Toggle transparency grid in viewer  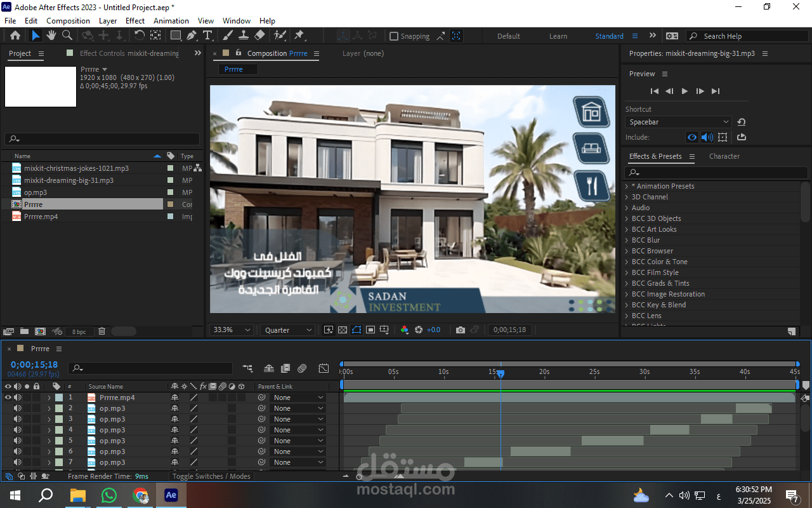tap(343, 330)
